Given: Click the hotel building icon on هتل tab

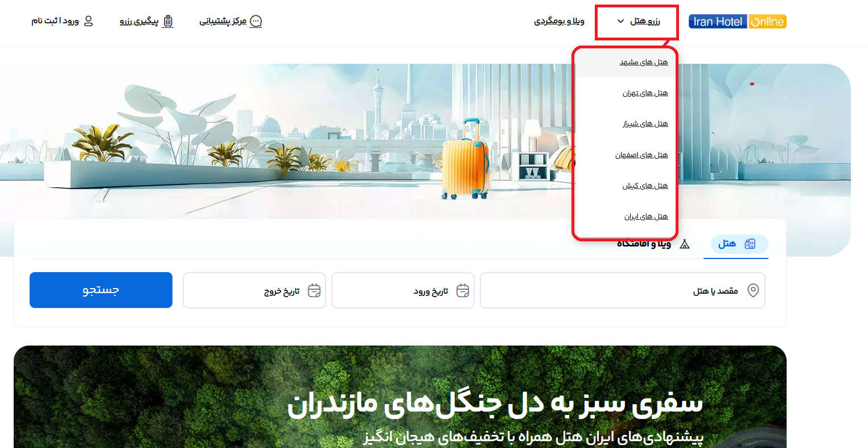Looking at the screenshot, I should coord(751,244).
